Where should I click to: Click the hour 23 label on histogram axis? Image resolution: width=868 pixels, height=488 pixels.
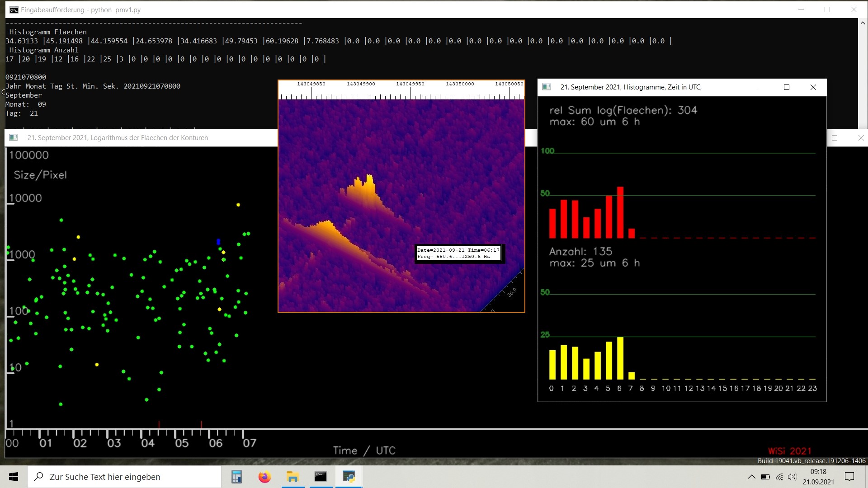(x=812, y=388)
